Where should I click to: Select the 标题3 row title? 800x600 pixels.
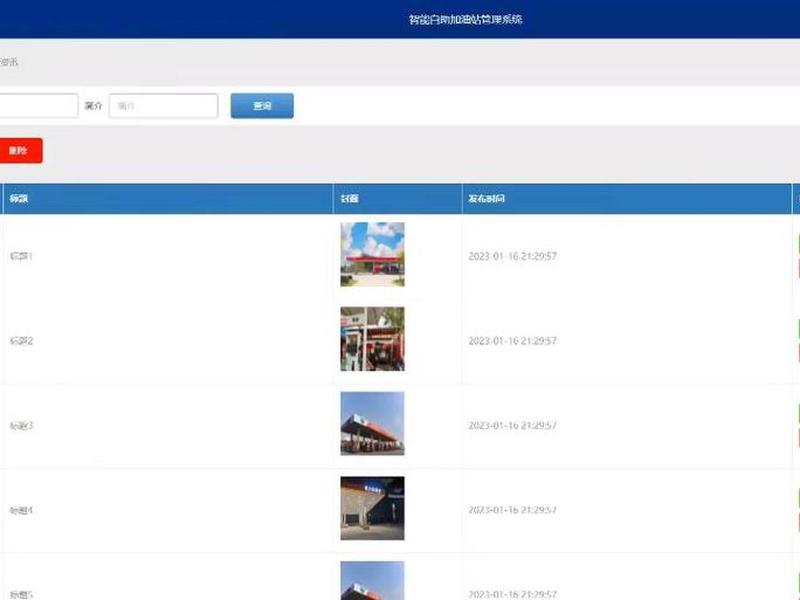click(x=21, y=425)
